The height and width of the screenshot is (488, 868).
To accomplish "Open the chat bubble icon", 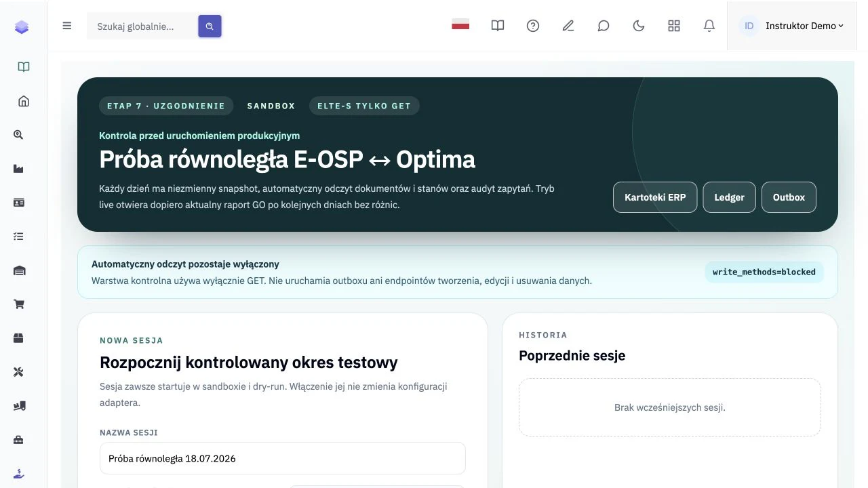I will point(604,26).
